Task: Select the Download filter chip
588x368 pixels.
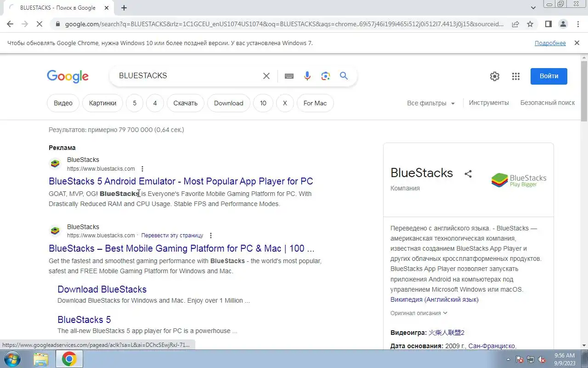Action: click(228, 103)
